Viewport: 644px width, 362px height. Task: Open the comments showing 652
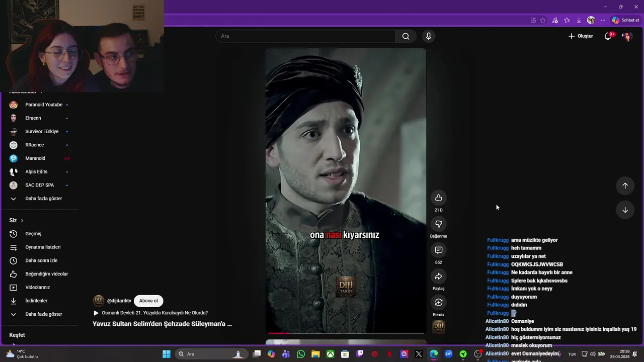438,250
